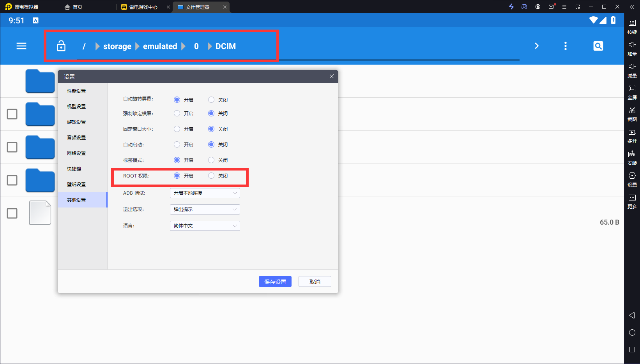The image size is (640, 364).
Task: Click the DCIM path breadcrumb
Action: coord(225,46)
